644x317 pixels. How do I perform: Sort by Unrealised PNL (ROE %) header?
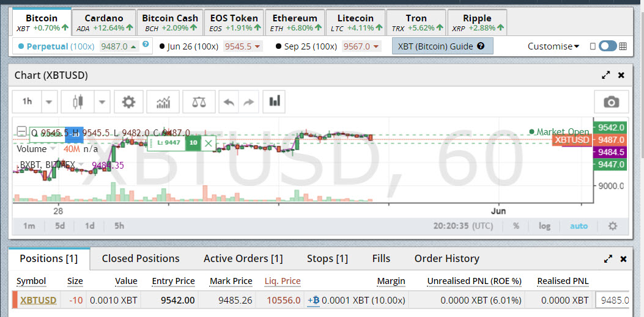475,282
